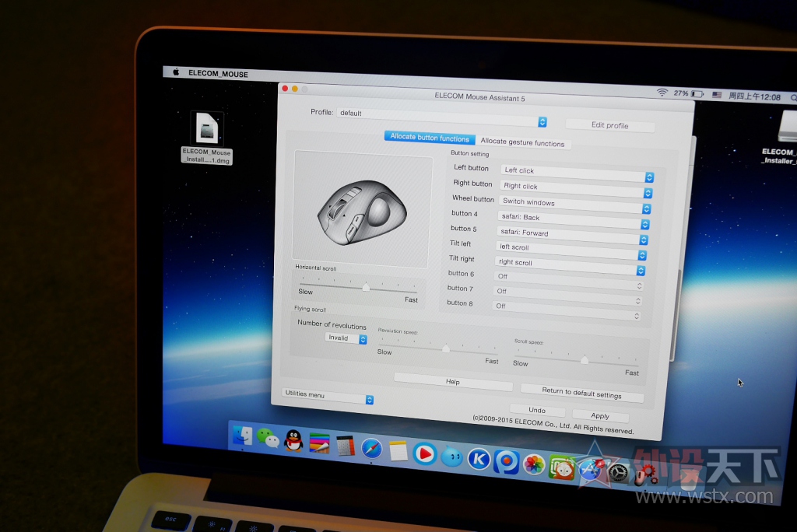
Task: Select the Allocate button functions tab
Action: pos(430,138)
